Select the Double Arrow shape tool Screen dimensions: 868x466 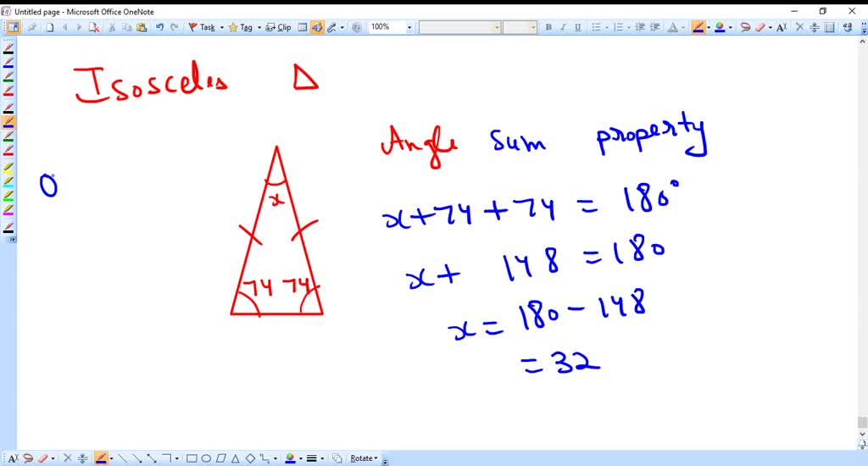[152, 458]
